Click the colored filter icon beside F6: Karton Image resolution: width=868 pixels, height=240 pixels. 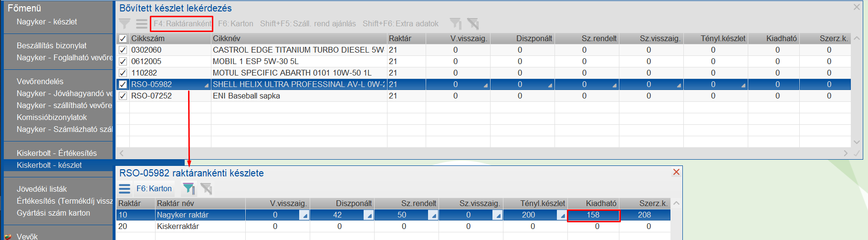tap(189, 189)
